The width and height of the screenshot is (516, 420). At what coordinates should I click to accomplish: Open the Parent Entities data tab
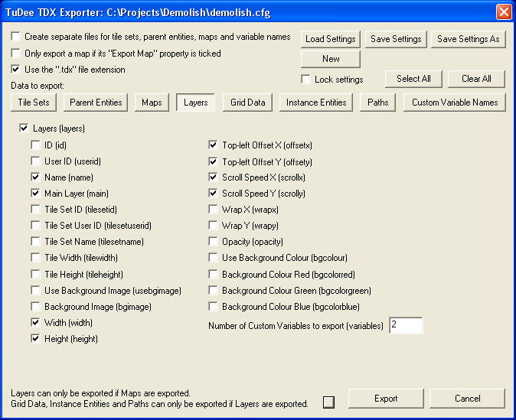pos(96,103)
